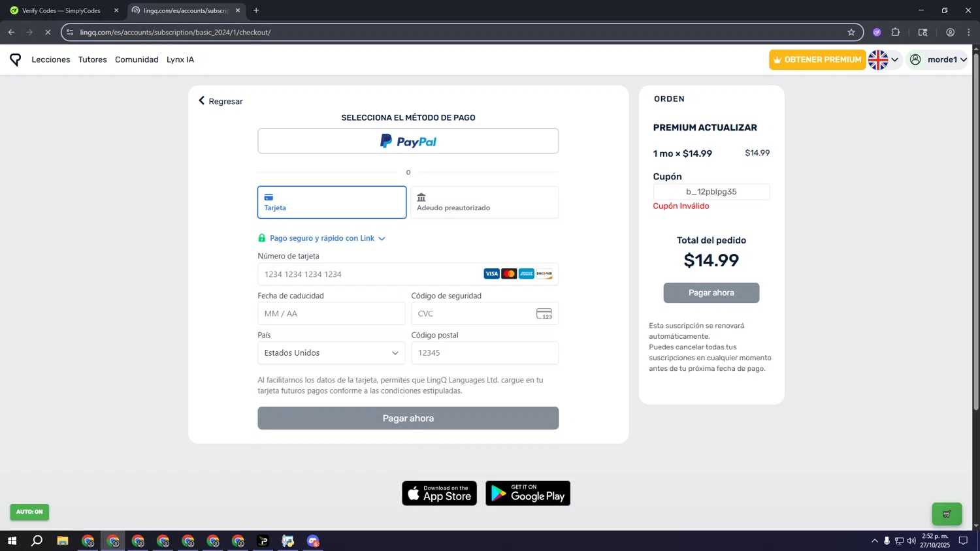The width and height of the screenshot is (980, 551).
Task: Open a new browser tab
Action: coord(256,10)
